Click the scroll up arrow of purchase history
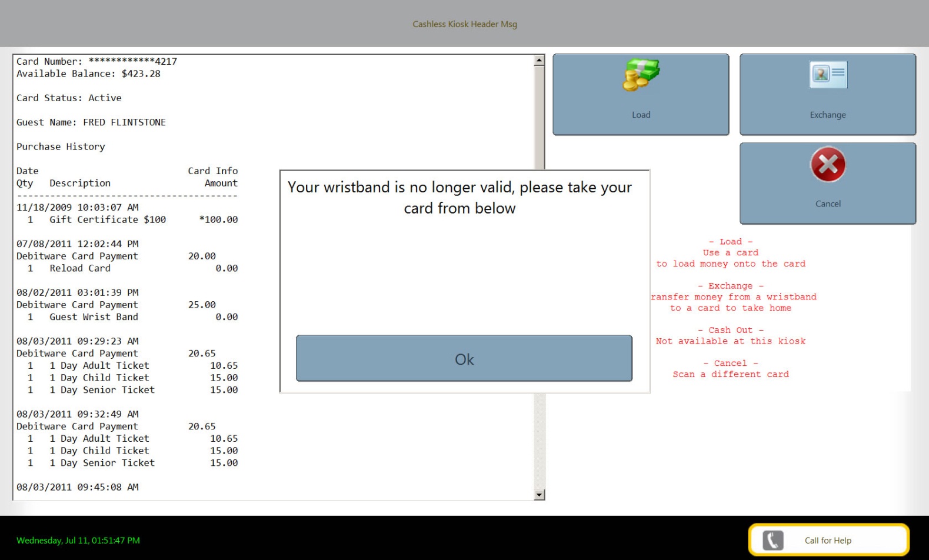929x560 pixels. click(539, 61)
